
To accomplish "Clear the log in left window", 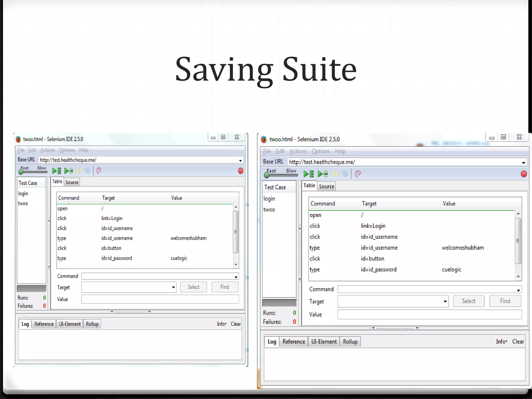I will [x=236, y=324].
